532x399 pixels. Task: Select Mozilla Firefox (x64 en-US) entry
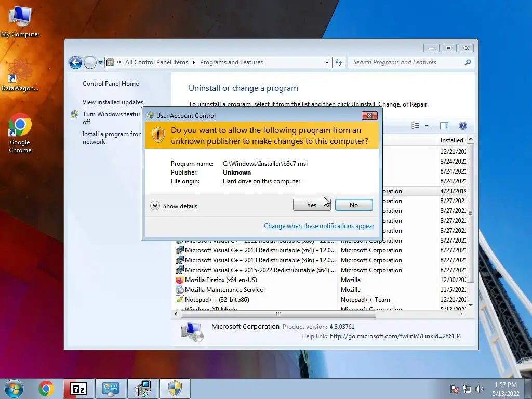pyautogui.click(x=321, y=280)
